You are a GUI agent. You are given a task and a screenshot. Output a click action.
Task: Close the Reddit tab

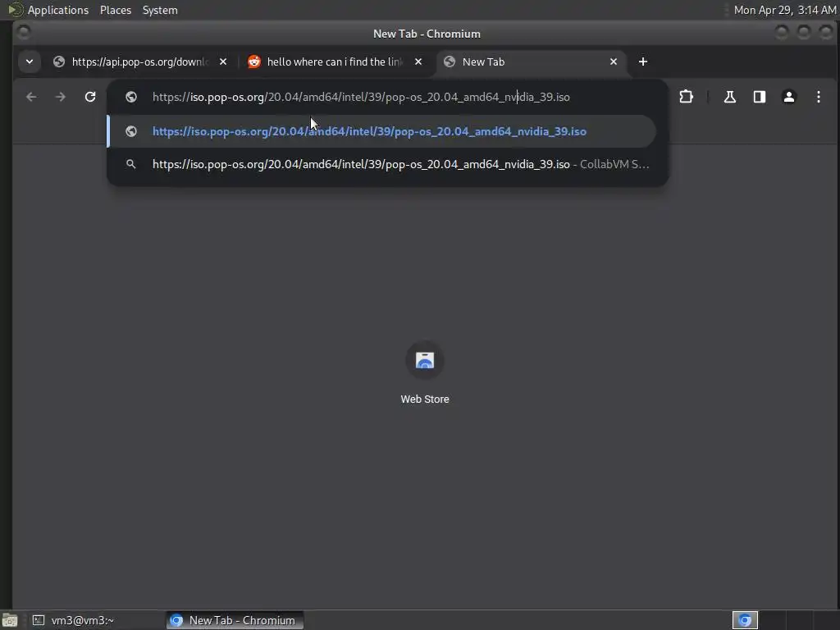pyautogui.click(x=418, y=62)
